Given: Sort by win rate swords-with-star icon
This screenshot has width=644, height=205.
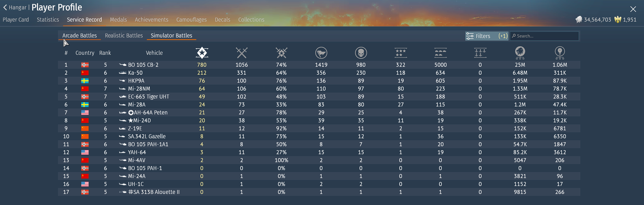Looking at the screenshot, I should pyautogui.click(x=281, y=53).
